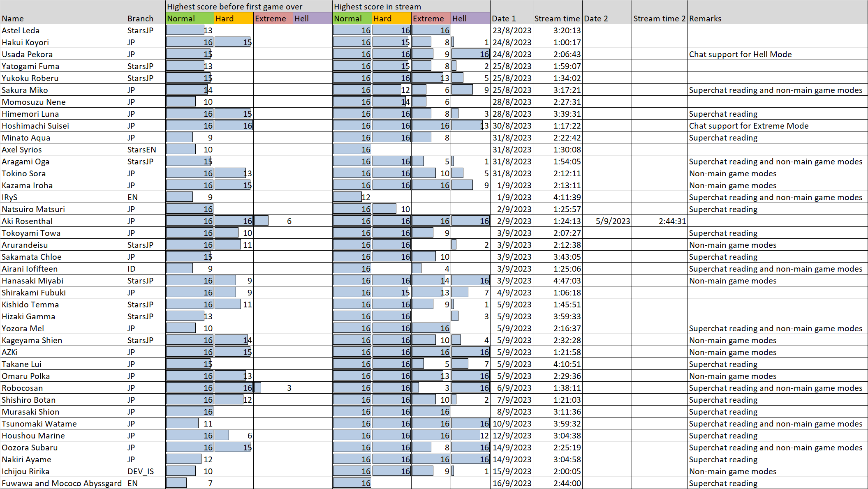Click the 5/9/2023 Date 2 cell
Image resolution: width=868 pixels, height=489 pixels.
coord(607,221)
